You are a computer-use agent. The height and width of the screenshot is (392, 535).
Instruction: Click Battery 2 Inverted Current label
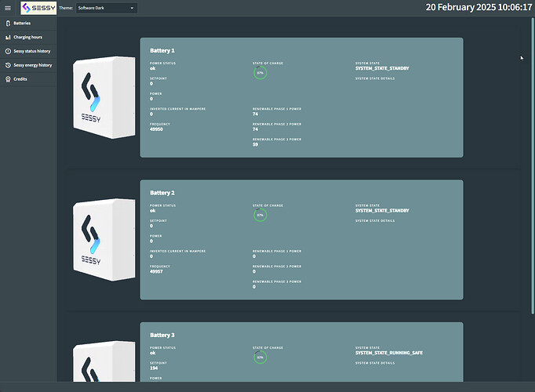178,251
